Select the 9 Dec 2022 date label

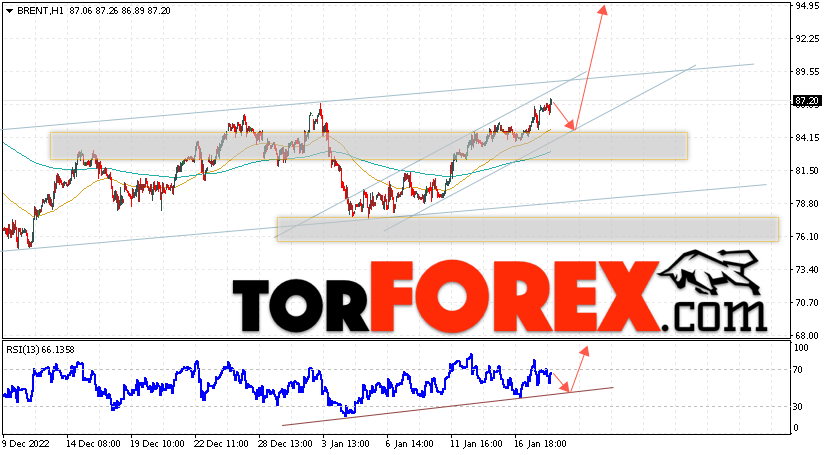(x=24, y=443)
